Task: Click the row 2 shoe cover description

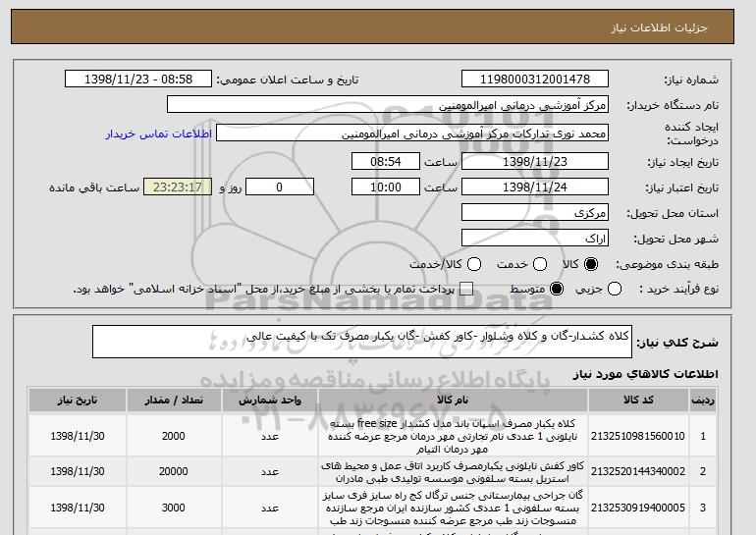Action: coord(453,472)
